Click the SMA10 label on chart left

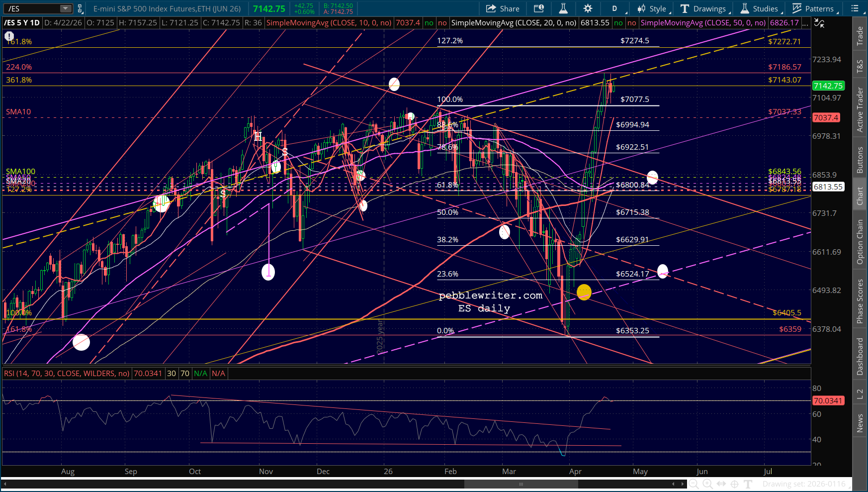click(18, 112)
